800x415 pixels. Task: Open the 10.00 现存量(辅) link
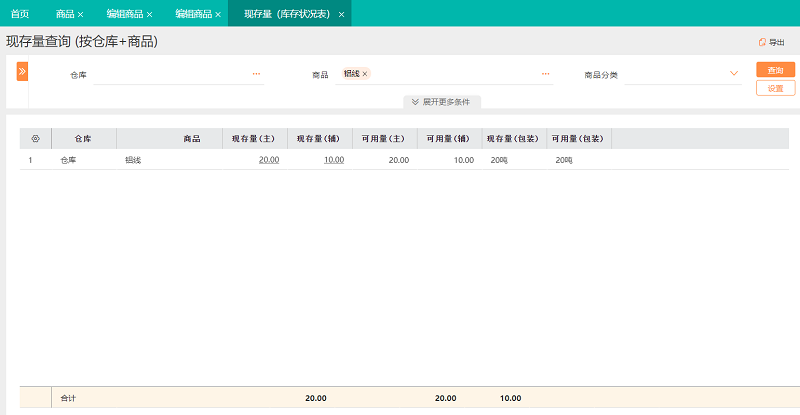coord(334,160)
